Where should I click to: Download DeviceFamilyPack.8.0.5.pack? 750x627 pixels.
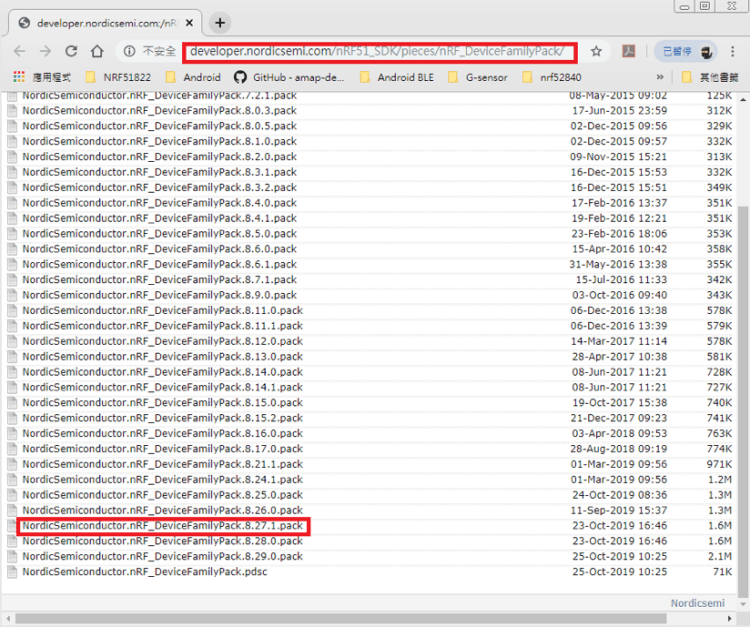(159, 126)
